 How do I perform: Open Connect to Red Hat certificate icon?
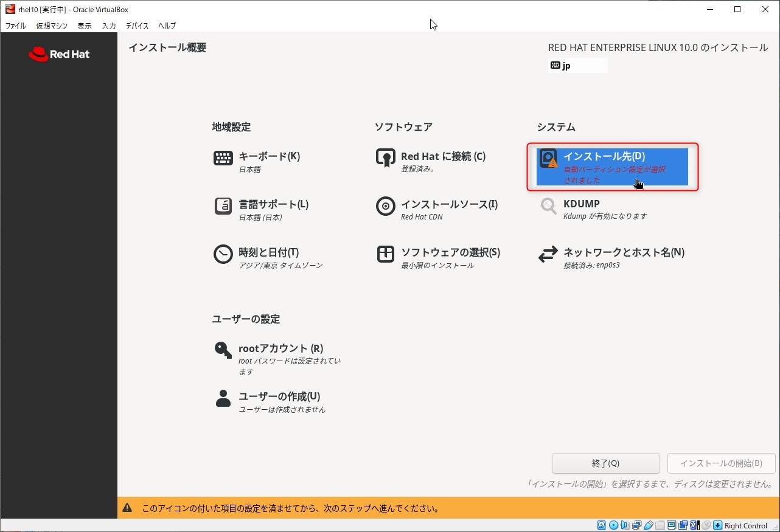(386, 158)
